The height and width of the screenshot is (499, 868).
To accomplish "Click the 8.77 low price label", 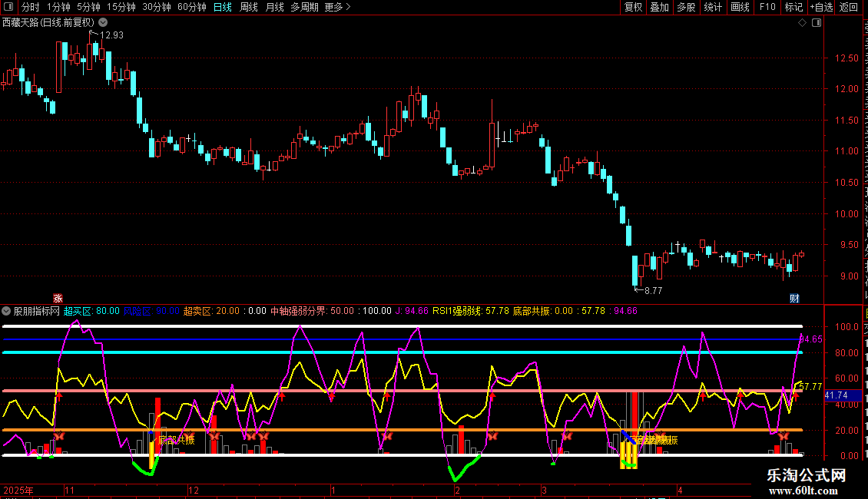I will pos(653,290).
